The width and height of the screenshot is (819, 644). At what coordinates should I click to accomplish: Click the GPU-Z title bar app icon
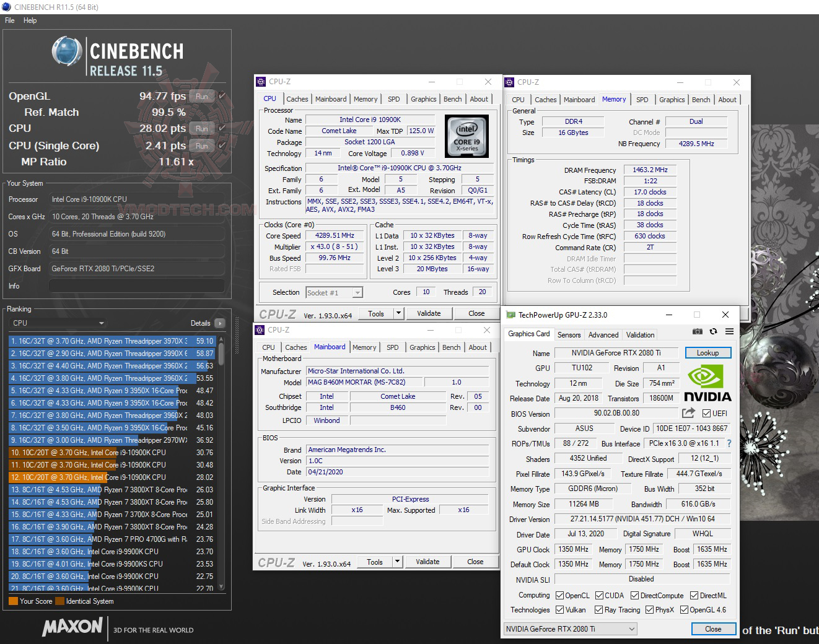(510, 315)
